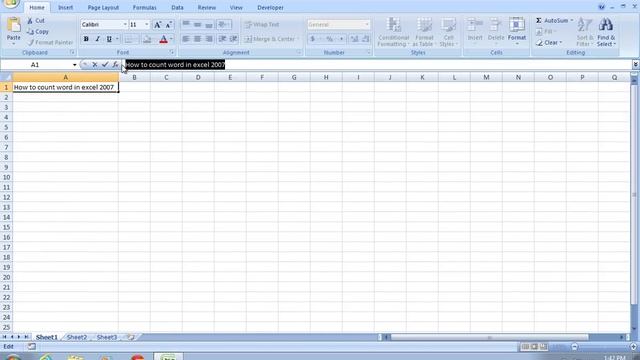This screenshot has width=640, height=360.
Task: Click Decrease Decimal icon
Action: (366, 39)
